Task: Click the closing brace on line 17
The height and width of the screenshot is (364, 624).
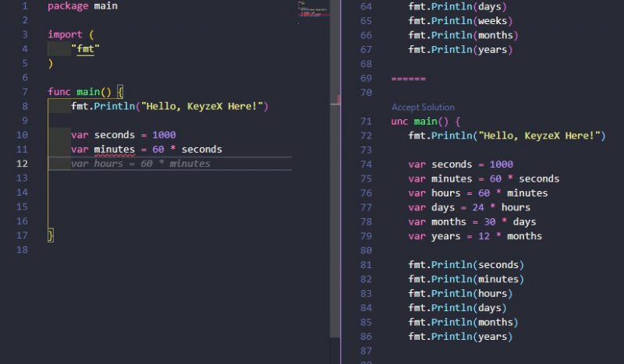Action: tap(51, 235)
